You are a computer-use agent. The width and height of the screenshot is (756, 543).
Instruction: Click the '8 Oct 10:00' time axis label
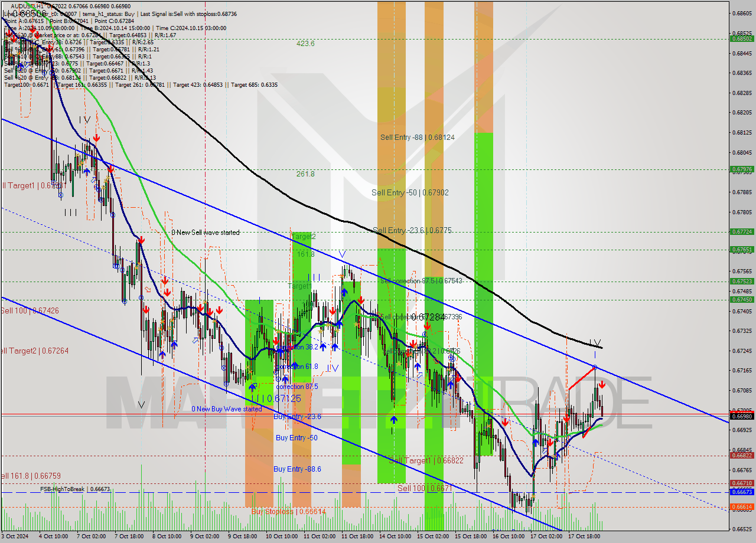click(167, 537)
